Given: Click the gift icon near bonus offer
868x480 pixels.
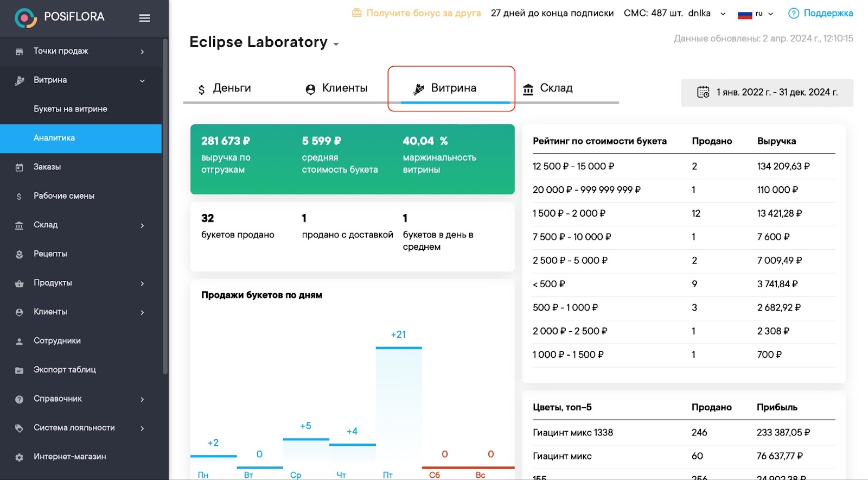Looking at the screenshot, I should (x=356, y=12).
